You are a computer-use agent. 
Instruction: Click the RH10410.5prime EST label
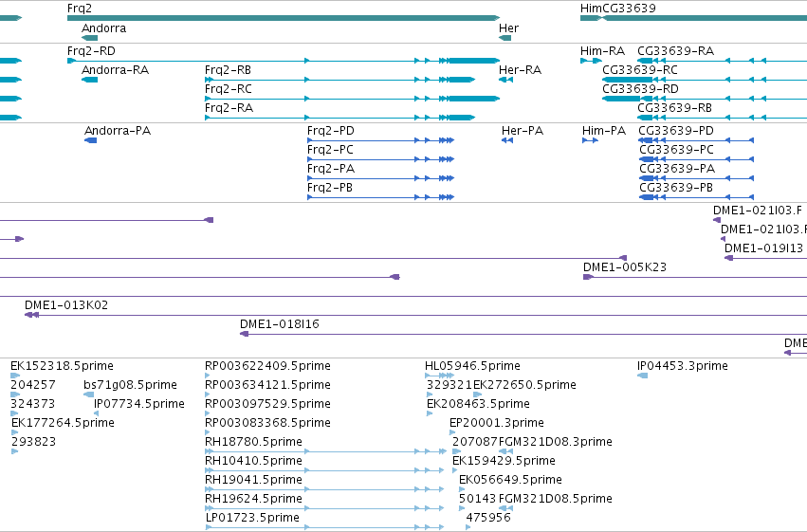tap(253, 461)
